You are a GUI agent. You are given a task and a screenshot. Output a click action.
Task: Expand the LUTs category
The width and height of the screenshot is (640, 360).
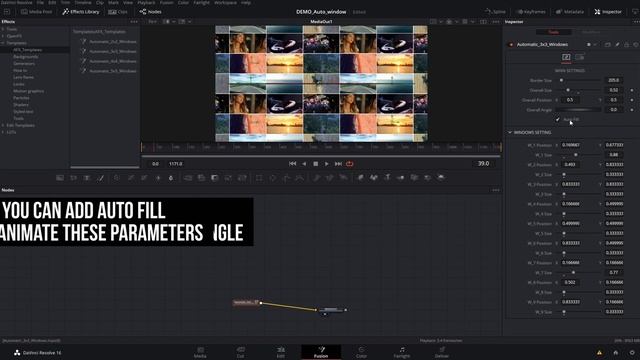tap(3, 132)
